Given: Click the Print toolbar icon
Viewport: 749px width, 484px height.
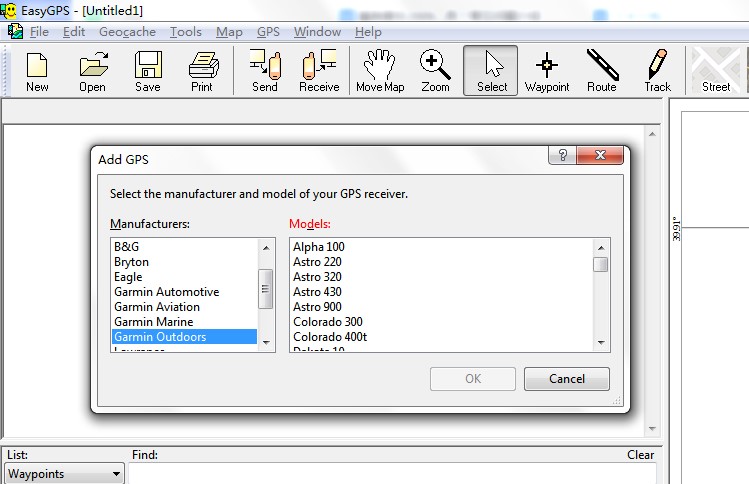Looking at the screenshot, I should pyautogui.click(x=202, y=70).
